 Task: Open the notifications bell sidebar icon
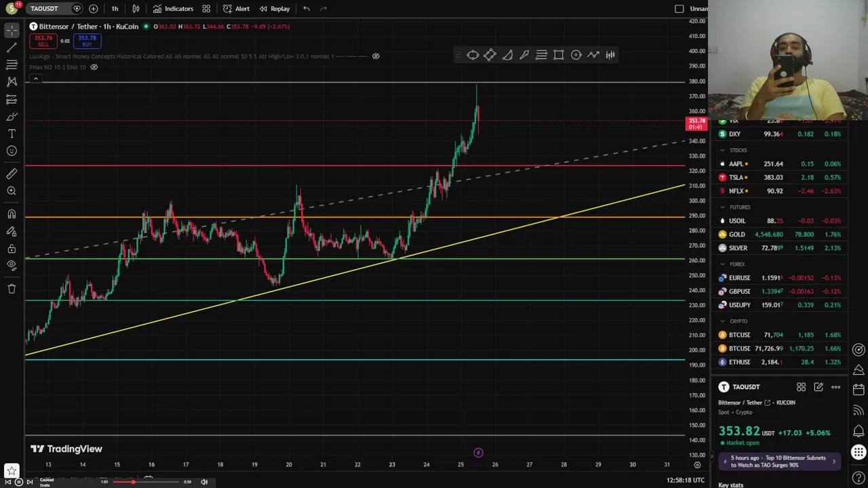859,431
